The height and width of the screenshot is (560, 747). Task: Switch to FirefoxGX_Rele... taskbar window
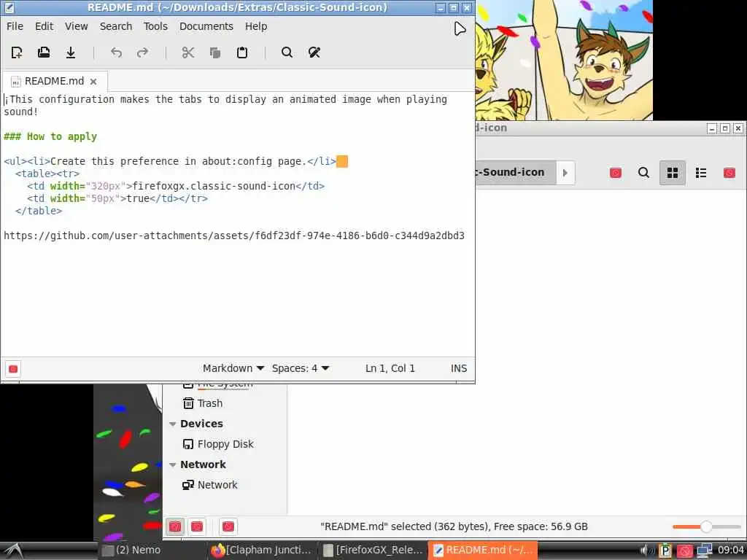373,551
